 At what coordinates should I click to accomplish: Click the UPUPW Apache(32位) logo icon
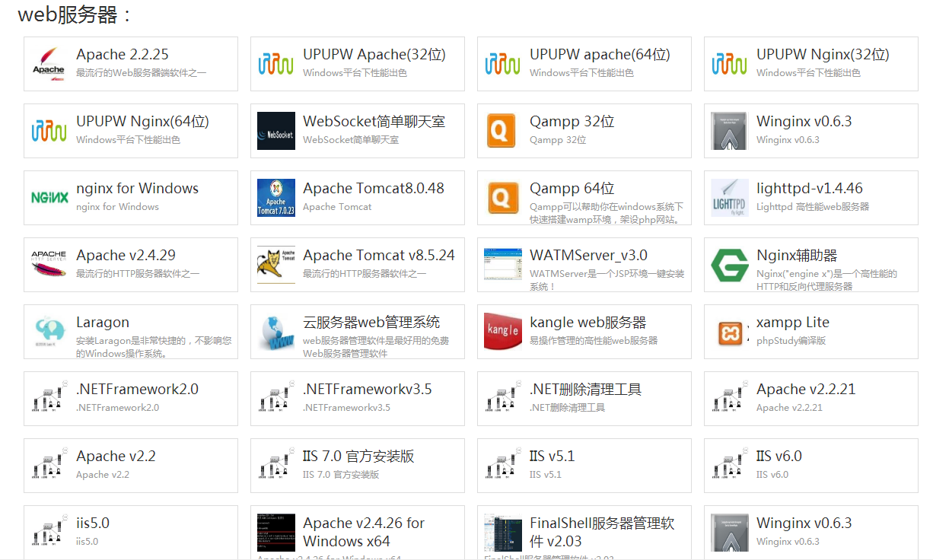click(x=275, y=64)
